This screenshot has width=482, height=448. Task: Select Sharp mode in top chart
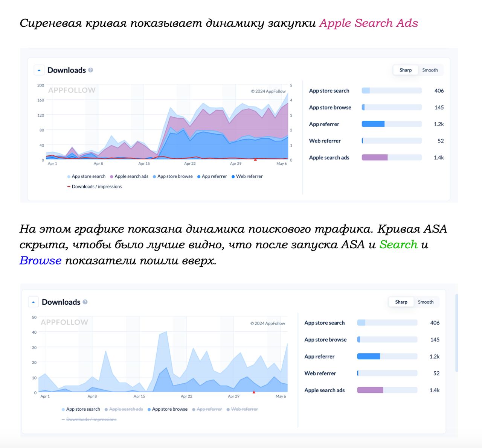pos(405,70)
